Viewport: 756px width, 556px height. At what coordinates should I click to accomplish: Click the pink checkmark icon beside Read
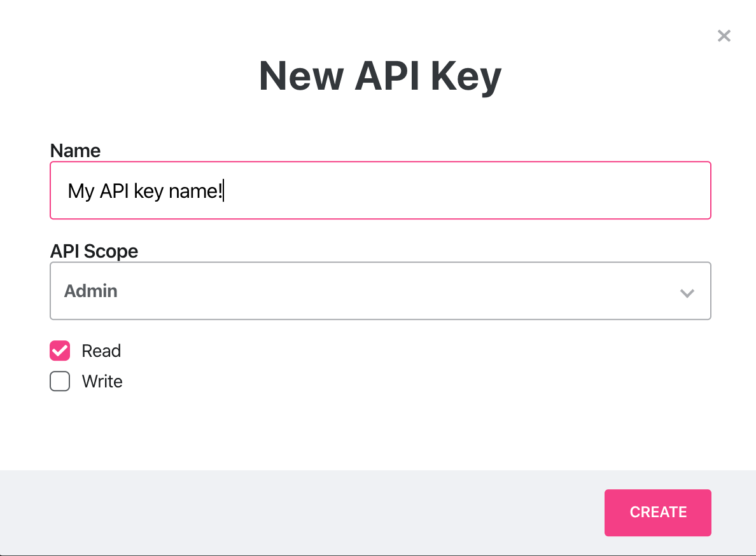(60, 351)
